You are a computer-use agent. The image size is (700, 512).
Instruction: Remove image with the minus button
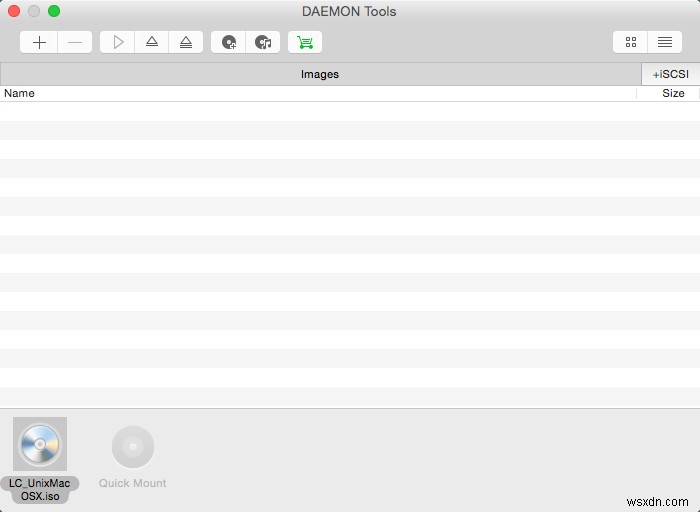75,42
